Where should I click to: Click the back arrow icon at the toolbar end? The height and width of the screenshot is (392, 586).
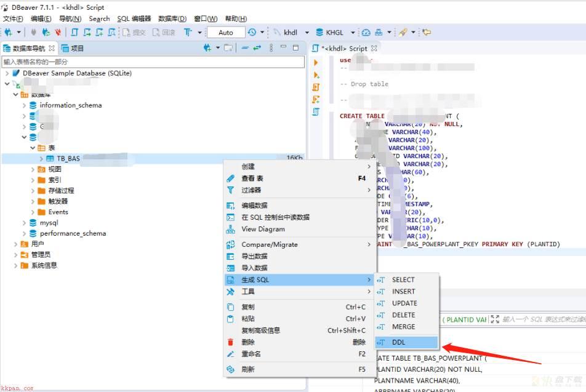(x=427, y=32)
